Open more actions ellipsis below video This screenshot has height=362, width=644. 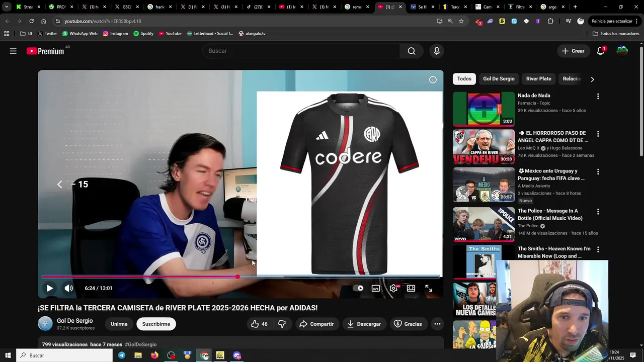pyautogui.click(x=437, y=324)
